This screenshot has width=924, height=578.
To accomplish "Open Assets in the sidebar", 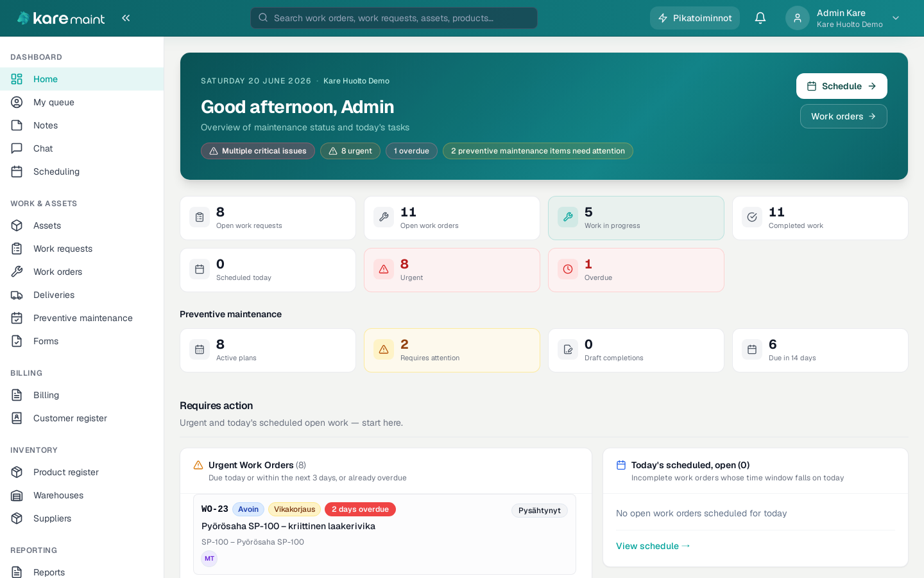I will [81, 225].
